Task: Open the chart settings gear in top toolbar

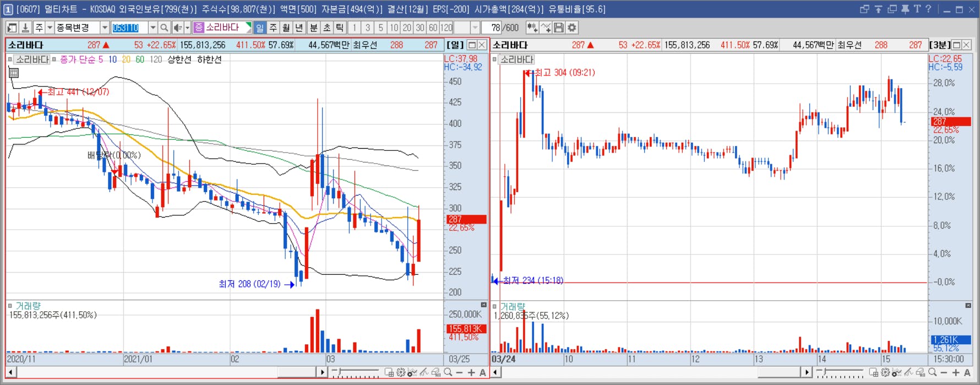Action: (x=572, y=28)
